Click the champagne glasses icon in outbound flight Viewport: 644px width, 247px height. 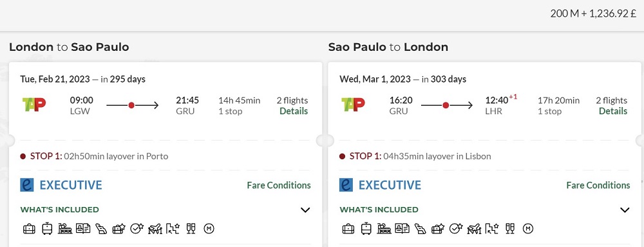[x=191, y=228]
